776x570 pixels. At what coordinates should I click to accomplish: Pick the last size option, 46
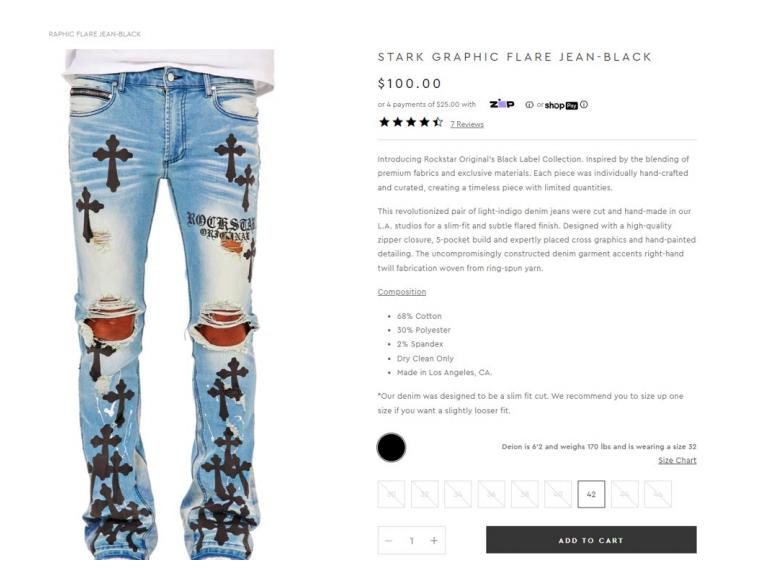tap(658, 494)
